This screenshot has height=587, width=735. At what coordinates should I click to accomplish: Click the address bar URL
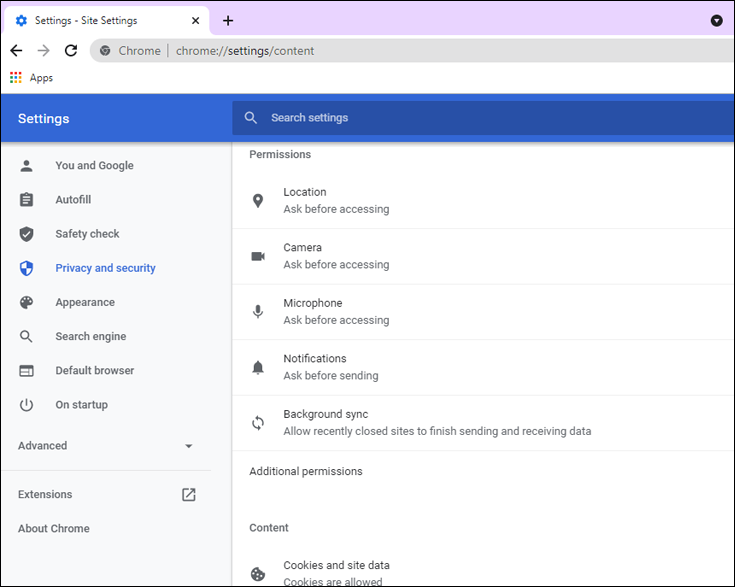[245, 51]
